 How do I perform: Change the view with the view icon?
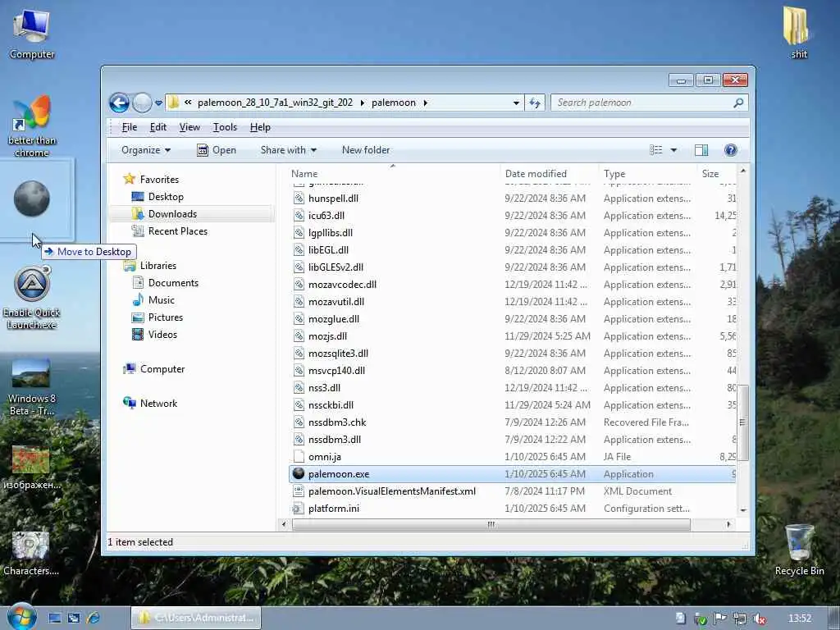click(656, 151)
